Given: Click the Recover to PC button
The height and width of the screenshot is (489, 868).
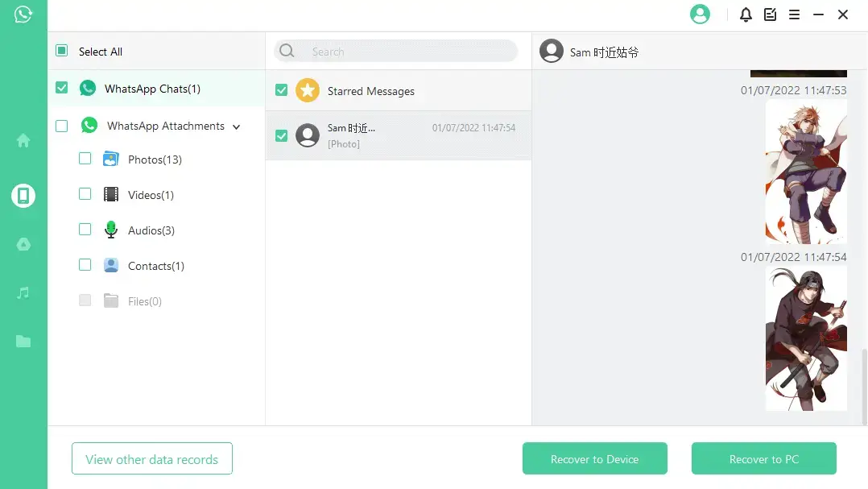Looking at the screenshot, I should click(763, 458).
